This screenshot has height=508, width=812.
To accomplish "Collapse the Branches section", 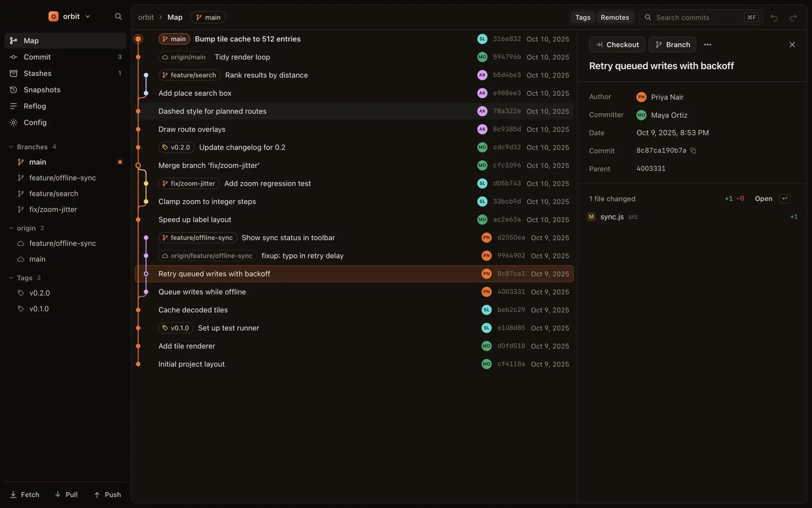I will pos(32,147).
